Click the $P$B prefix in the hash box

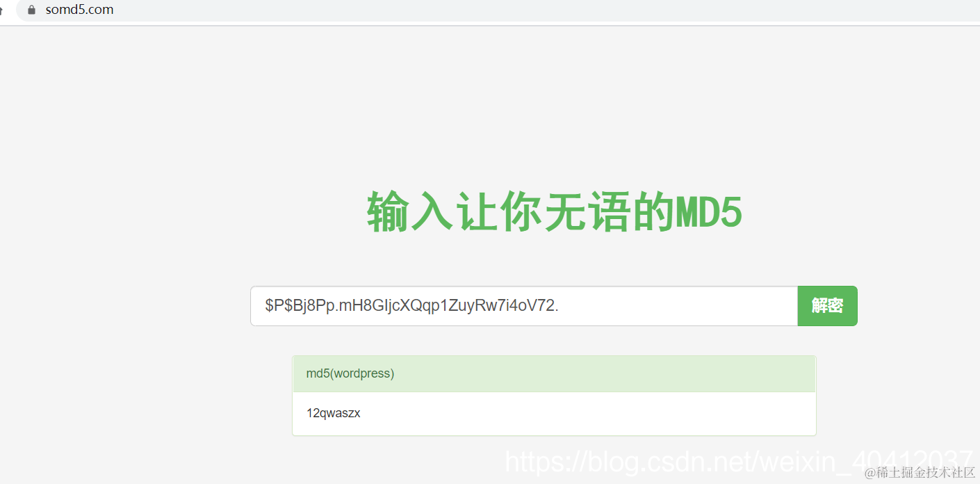pos(284,306)
